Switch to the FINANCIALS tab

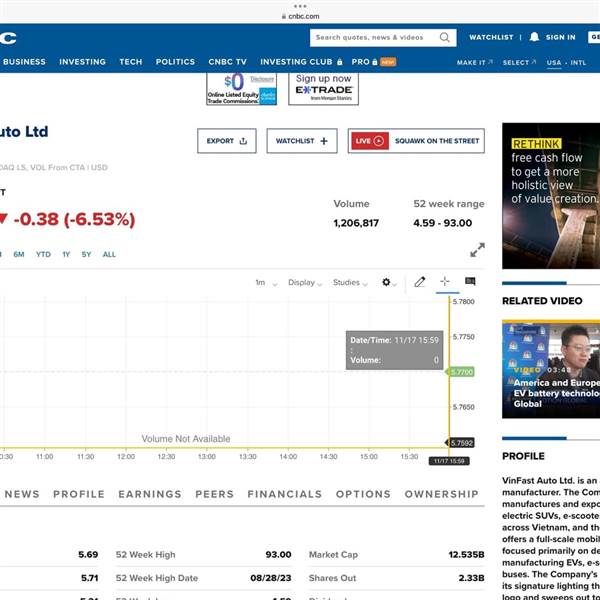point(285,494)
